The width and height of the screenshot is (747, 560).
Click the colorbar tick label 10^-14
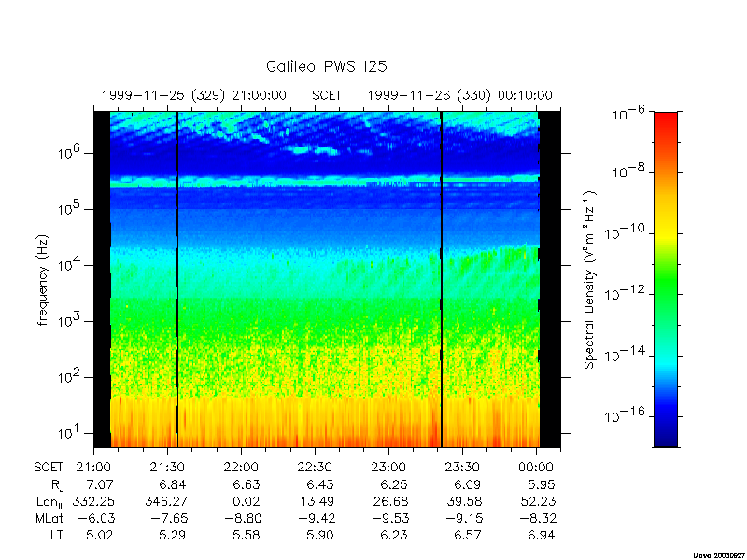(x=625, y=355)
